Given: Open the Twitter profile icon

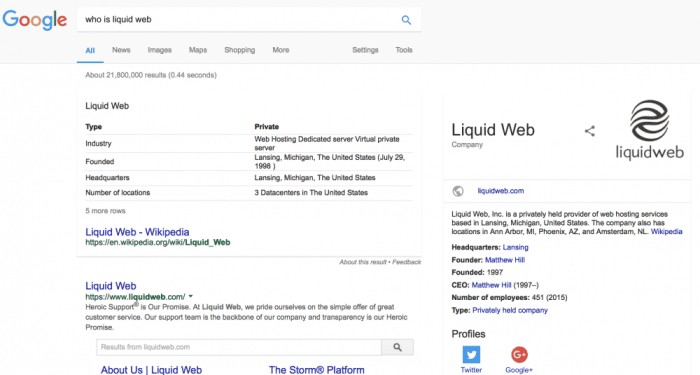Looking at the screenshot, I should pyautogui.click(x=471, y=354).
